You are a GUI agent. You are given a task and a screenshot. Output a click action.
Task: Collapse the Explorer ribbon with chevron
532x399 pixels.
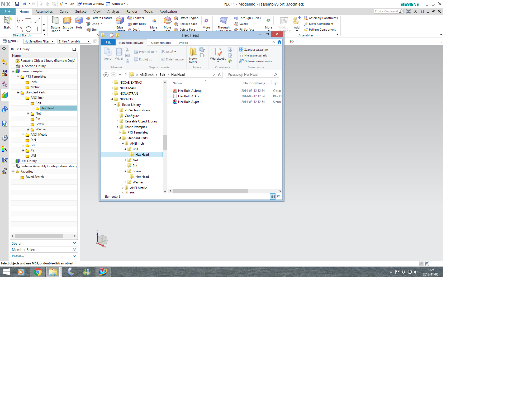tap(274, 42)
